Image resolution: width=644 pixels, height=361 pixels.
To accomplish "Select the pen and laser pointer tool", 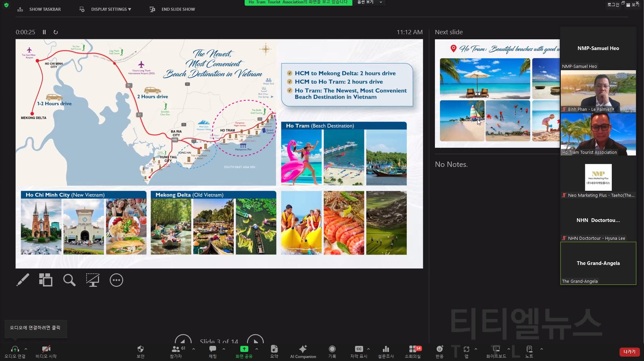I will tap(23, 280).
